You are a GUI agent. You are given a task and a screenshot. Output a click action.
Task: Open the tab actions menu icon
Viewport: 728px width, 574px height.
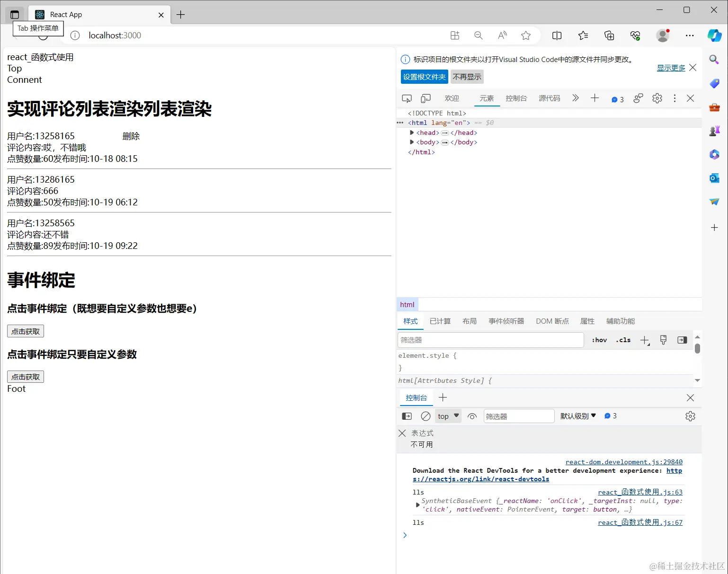[15, 15]
